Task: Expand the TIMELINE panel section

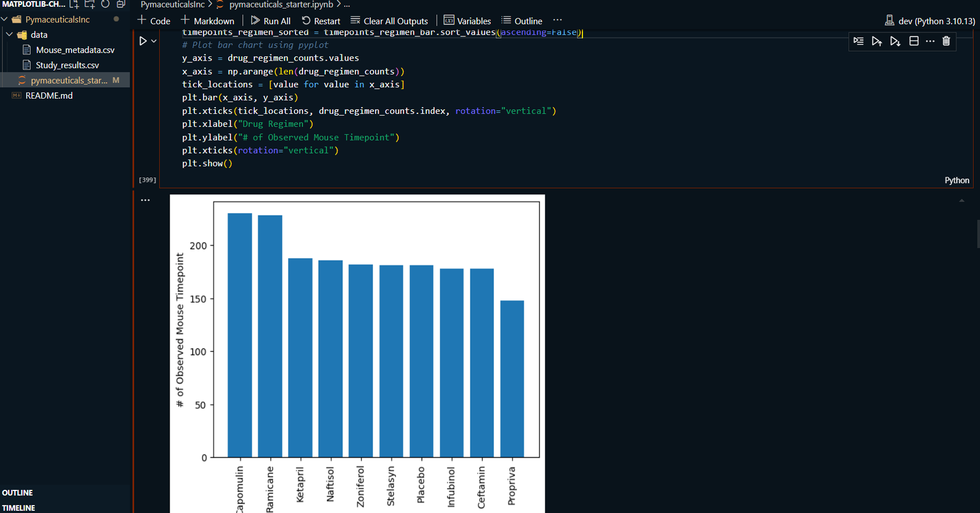Action: pyautogui.click(x=19, y=508)
